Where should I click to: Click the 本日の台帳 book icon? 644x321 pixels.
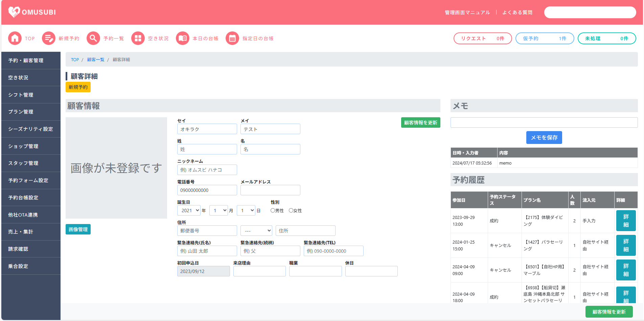pos(183,39)
